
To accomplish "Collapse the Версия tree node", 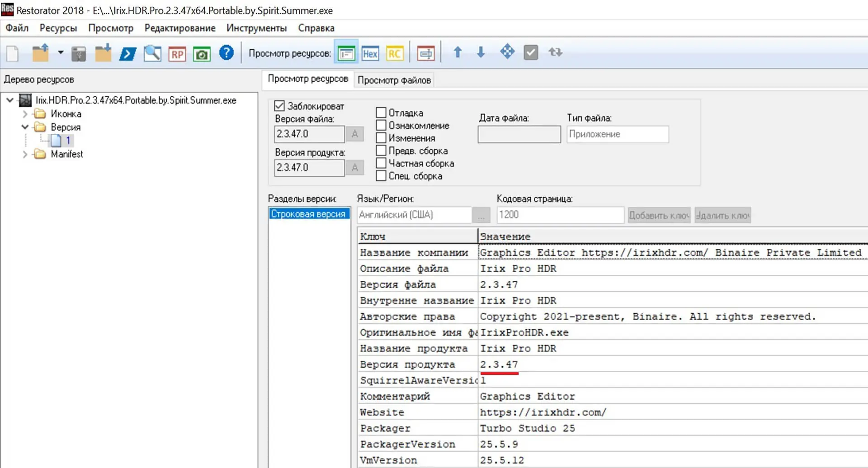I will pyautogui.click(x=25, y=127).
